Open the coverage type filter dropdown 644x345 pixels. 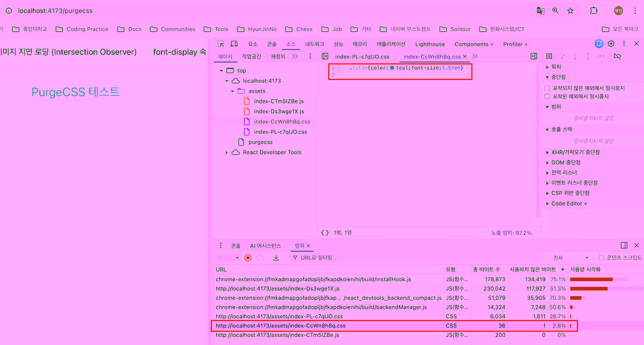coord(570,258)
